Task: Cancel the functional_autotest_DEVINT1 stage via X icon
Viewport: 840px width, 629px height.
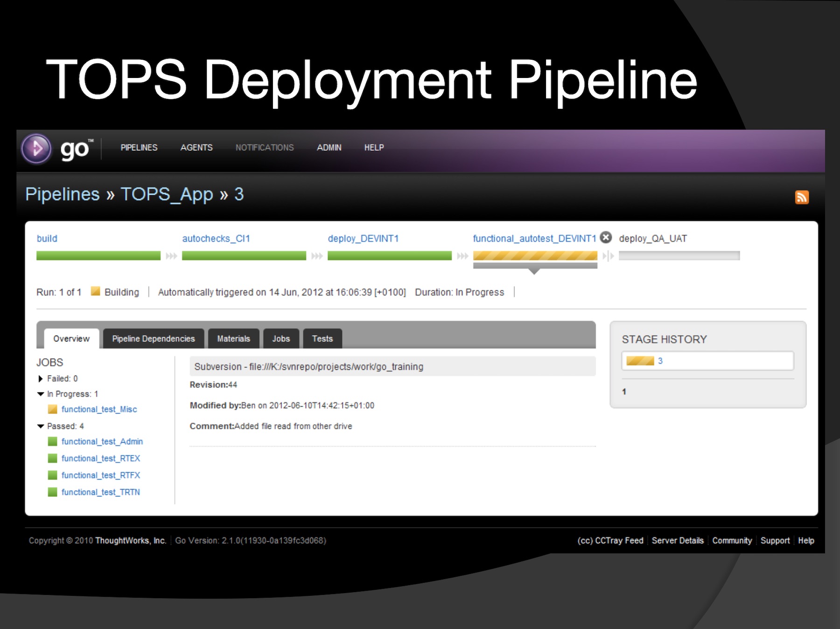Action: (x=606, y=238)
